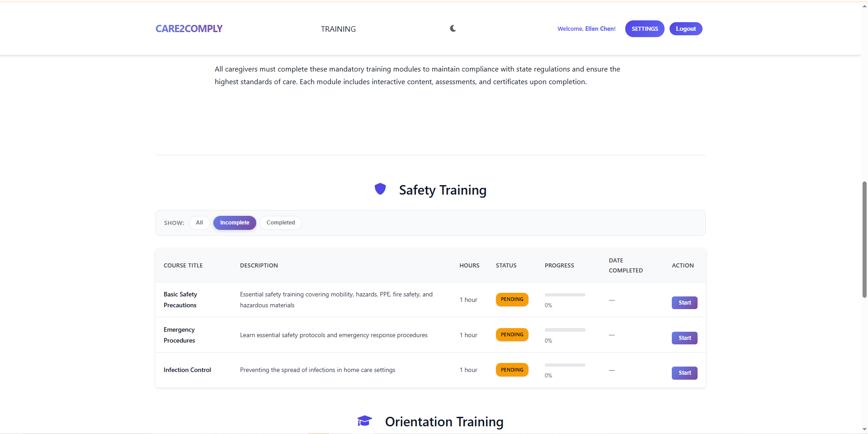Open SETTINGS
The image size is (868, 434).
(644, 29)
